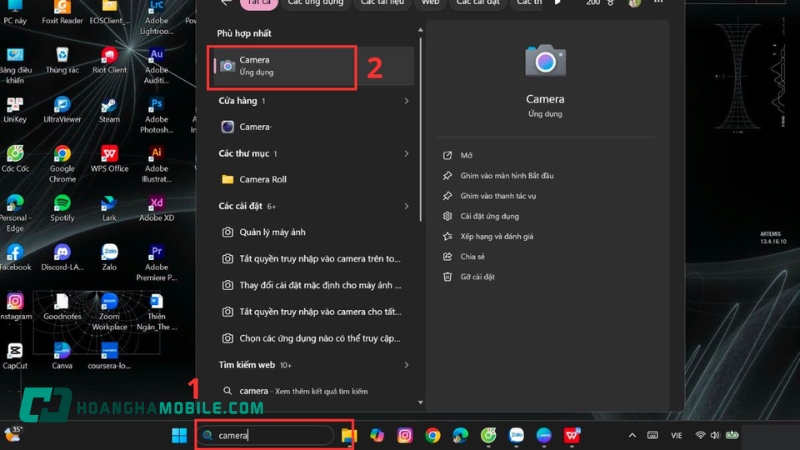This screenshot has height=450, width=800.
Task: Open Lark desktop icon
Action: point(109,208)
